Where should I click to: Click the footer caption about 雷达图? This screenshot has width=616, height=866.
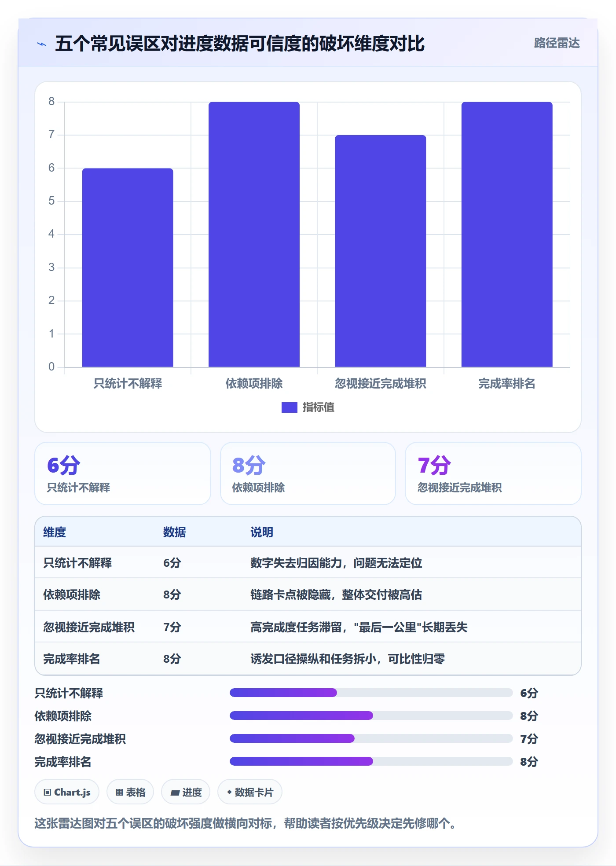click(246, 823)
